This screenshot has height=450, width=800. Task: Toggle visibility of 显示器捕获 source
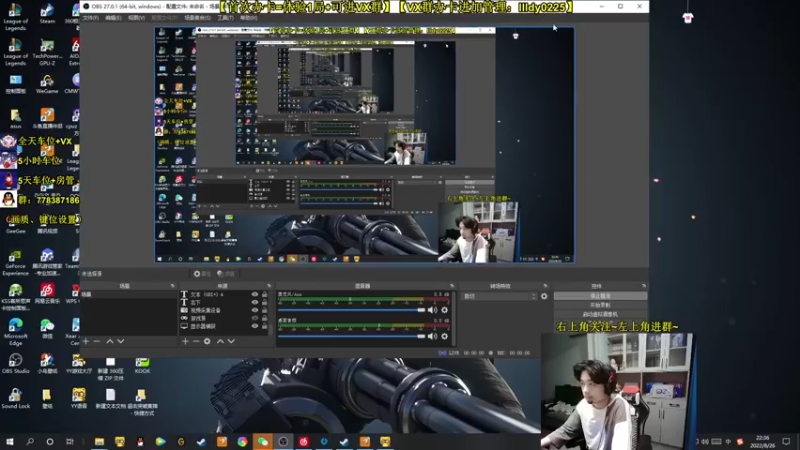click(x=255, y=326)
